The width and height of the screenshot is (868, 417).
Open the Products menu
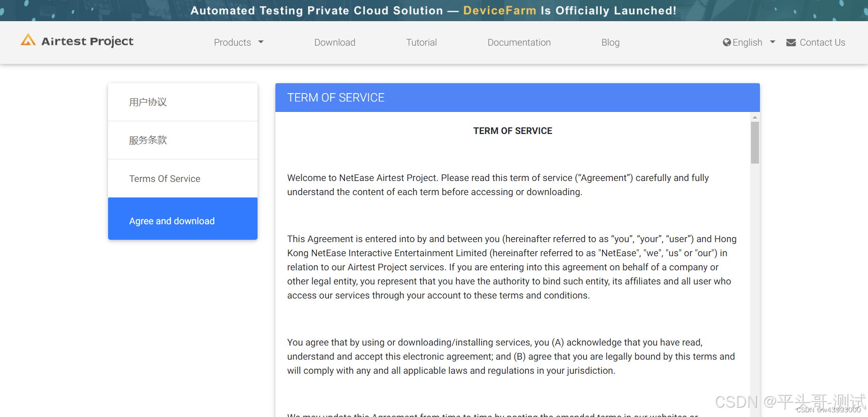[233, 42]
